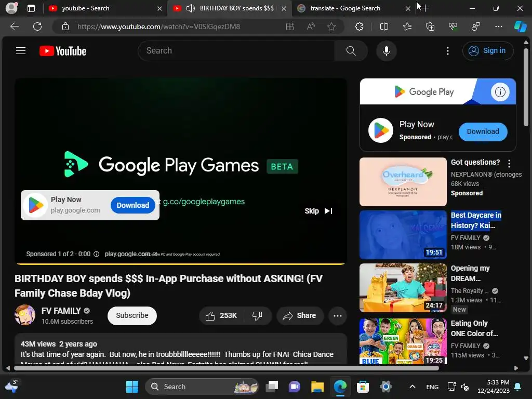Open the g.co/googleplaygames link in the ad
The width and height of the screenshot is (532, 399).
click(204, 202)
